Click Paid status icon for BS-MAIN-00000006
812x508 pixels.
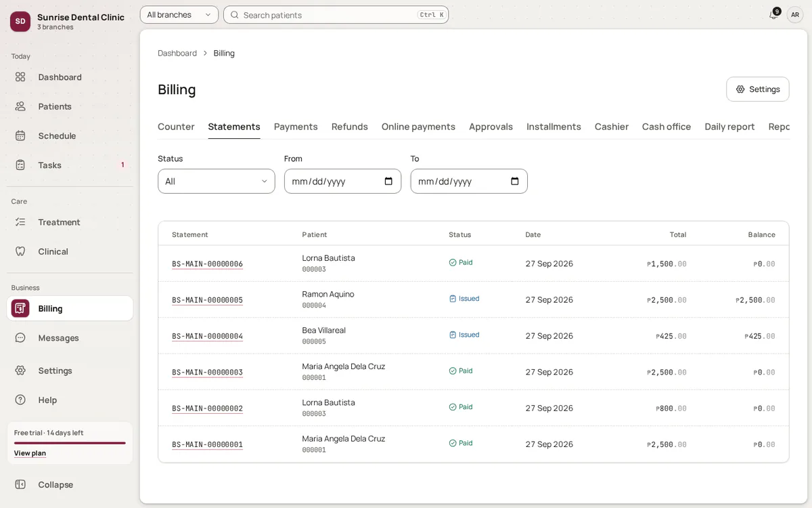point(453,262)
